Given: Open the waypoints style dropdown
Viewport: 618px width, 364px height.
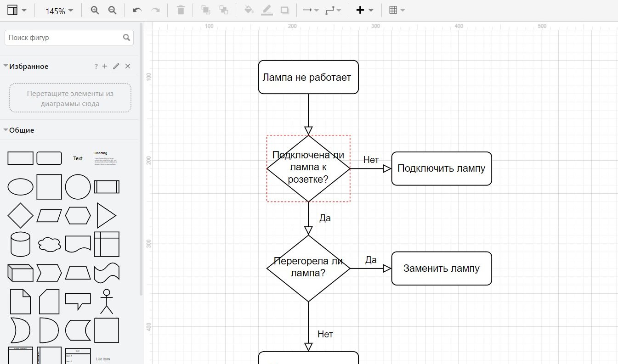Looking at the screenshot, I should coord(333,10).
